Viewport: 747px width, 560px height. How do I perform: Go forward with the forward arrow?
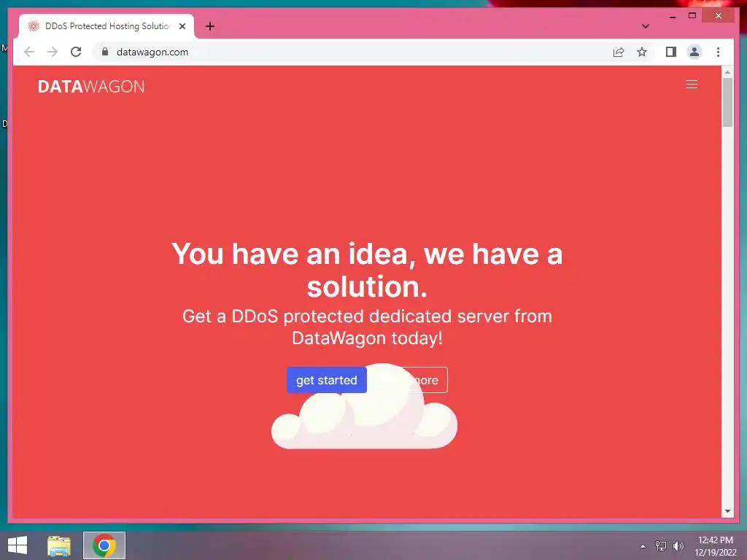53,52
